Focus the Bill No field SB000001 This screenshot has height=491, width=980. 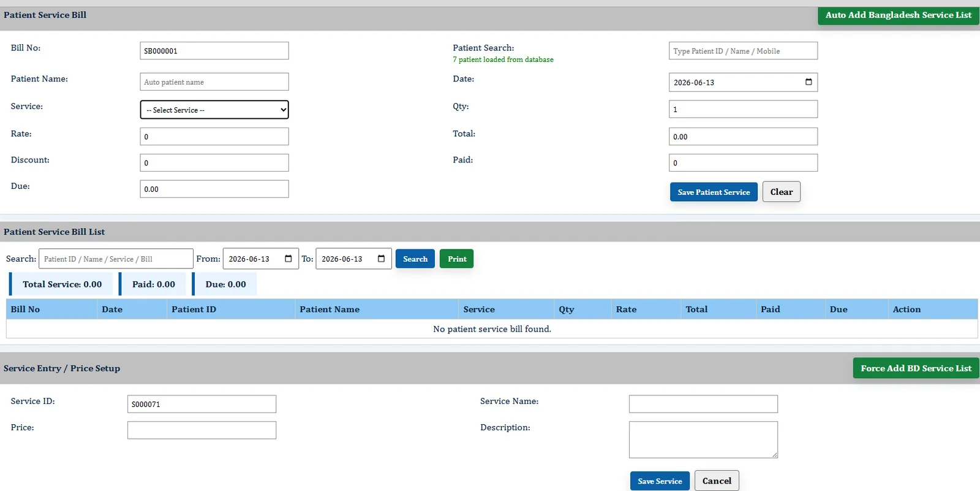tap(214, 51)
